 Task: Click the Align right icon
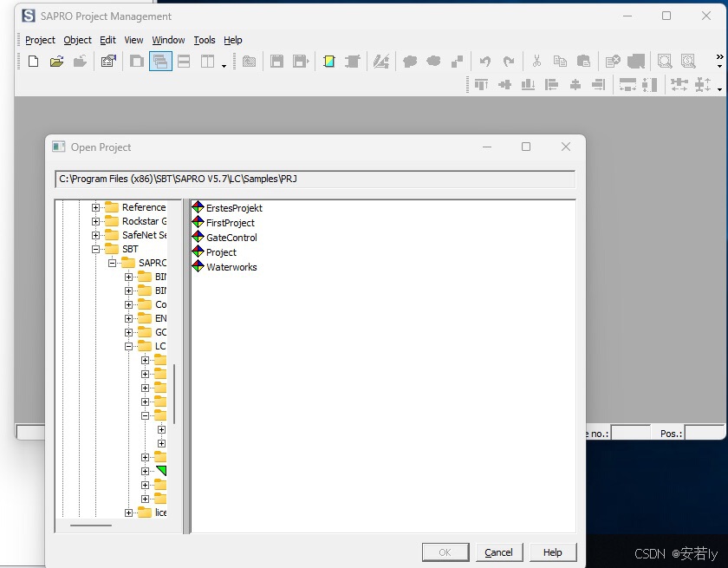(599, 84)
